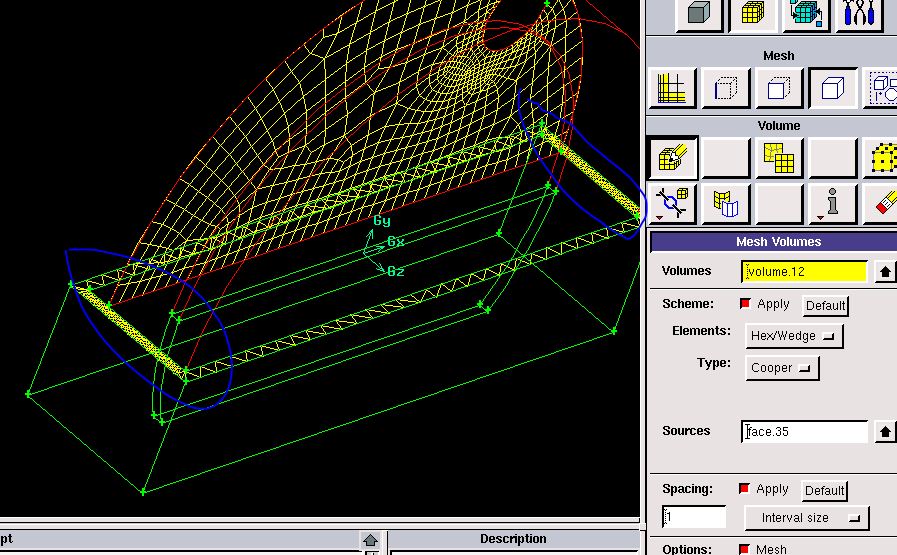Open the Volumes pick list arrow button
The width and height of the screenshot is (897, 555).
coord(885,271)
